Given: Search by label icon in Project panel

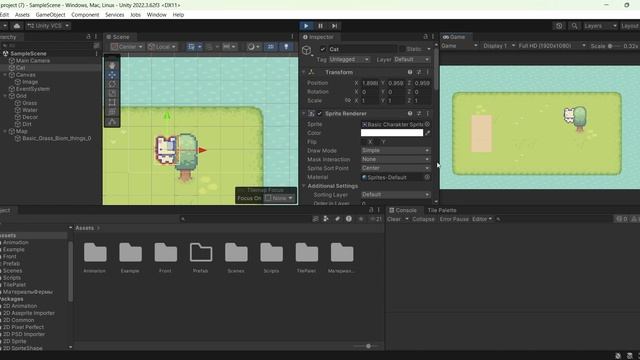Looking at the screenshot, I should pyautogui.click(x=337, y=219).
